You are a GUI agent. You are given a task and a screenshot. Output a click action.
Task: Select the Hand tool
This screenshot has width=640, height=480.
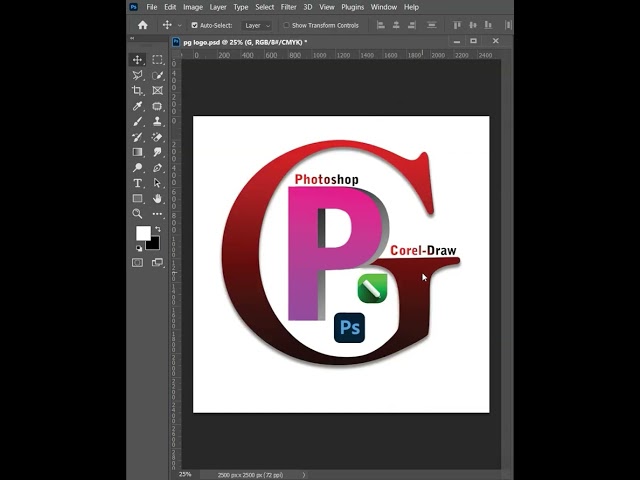click(157, 199)
